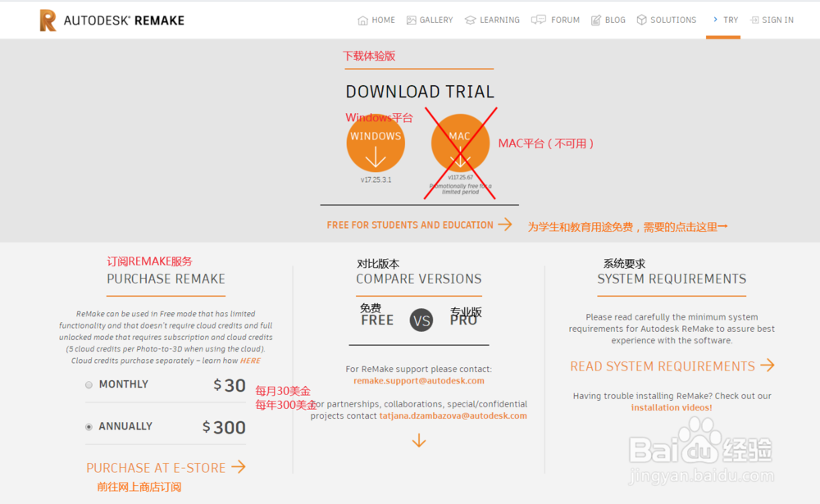Open the SOLUTIONS menu item
Screen dimensions: 820x504
coord(666,20)
